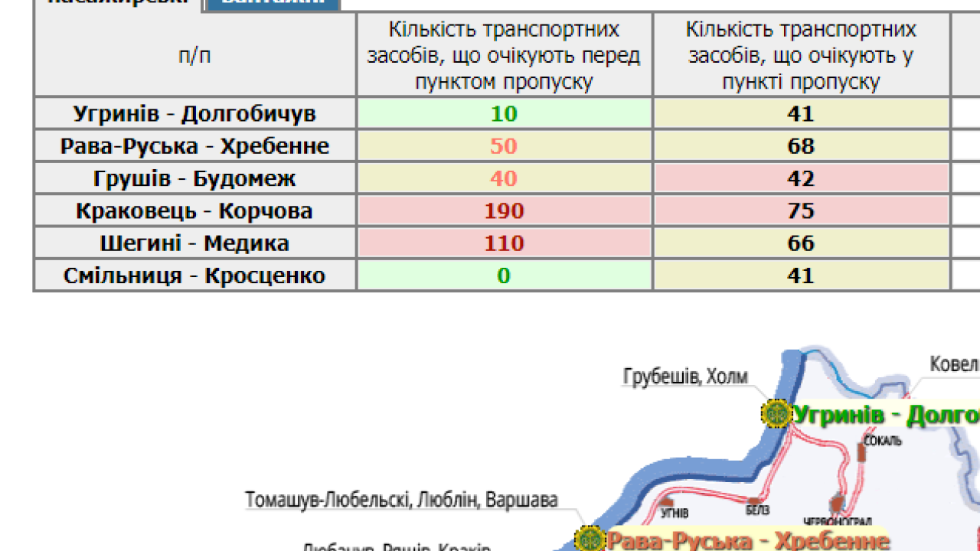This screenshot has height=551, width=980.
Task: Click the Томашув-Любельскі, Люблін, Варшава direction label
Action: click(x=401, y=500)
